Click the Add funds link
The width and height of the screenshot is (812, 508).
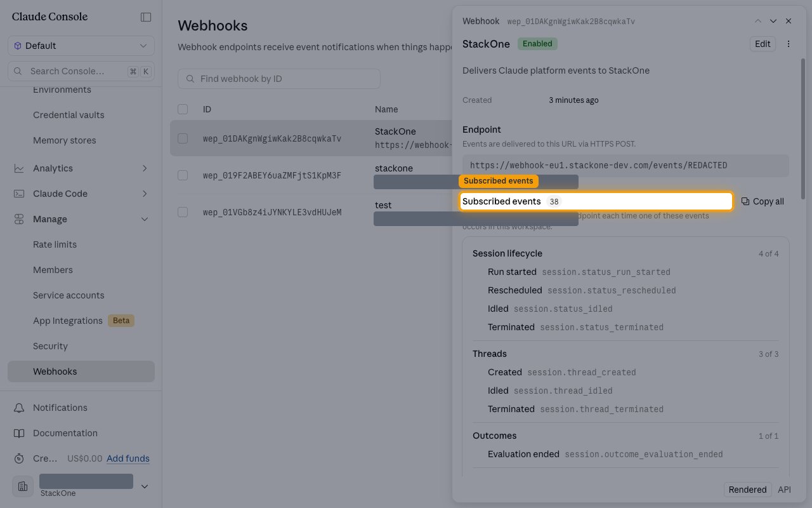click(x=128, y=458)
